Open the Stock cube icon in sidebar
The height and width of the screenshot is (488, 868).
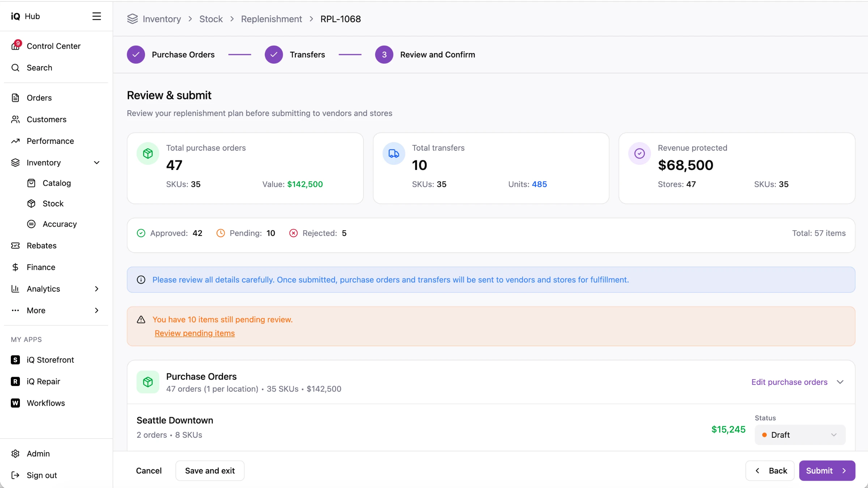coord(31,204)
